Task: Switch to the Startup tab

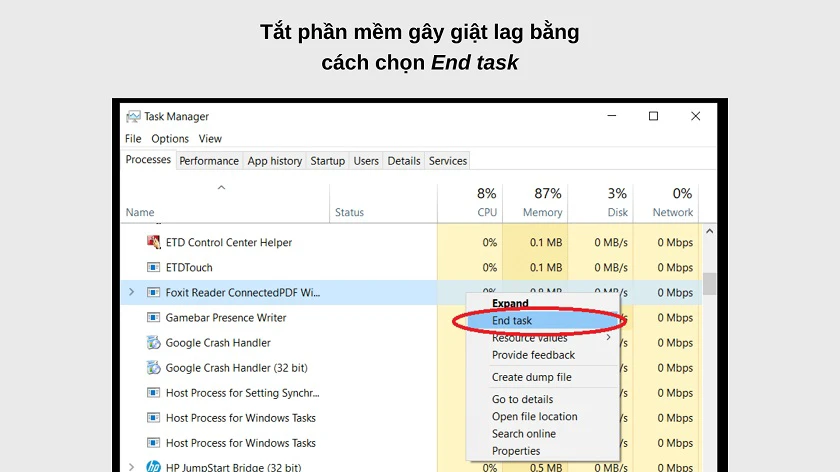Action: pos(327,161)
